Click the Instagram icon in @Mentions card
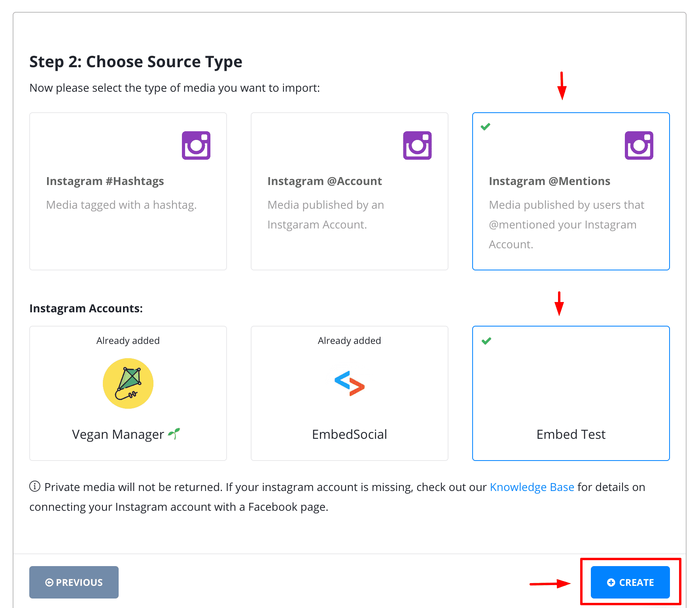This screenshot has height=608, width=700. pyautogui.click(x=639, y=145)
